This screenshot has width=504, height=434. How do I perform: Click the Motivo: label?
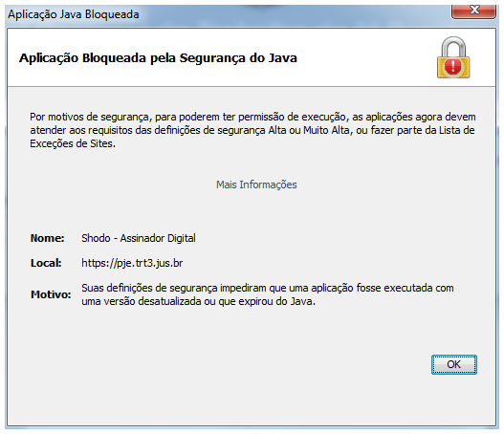pyautogui.click(x=51, y=294)
